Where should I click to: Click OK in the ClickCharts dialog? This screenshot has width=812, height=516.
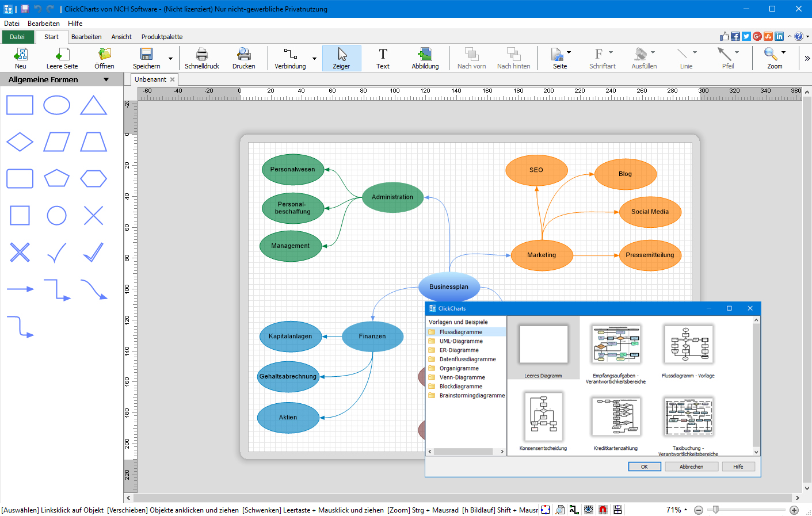pyautogui.click(x=644, y=467)
